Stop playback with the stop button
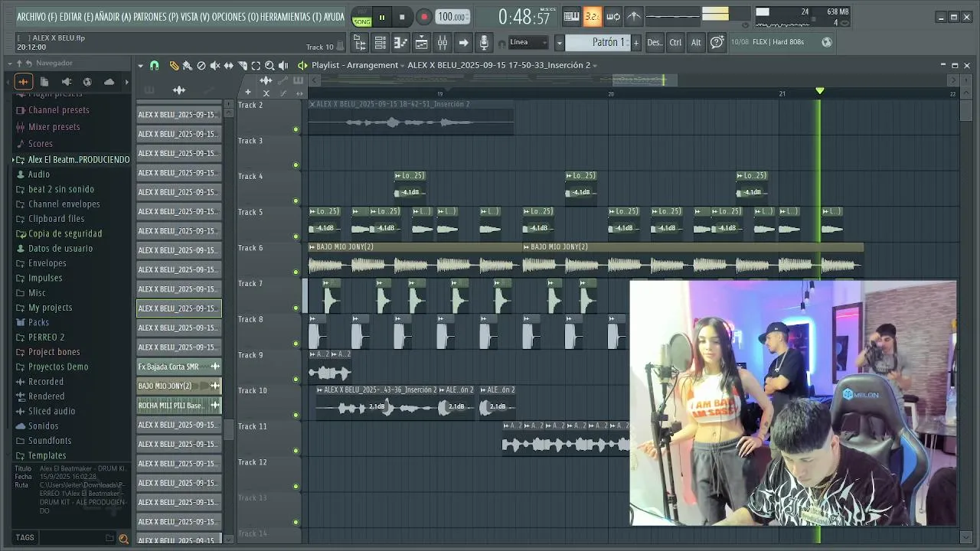The height and width of the screenshot is (551, 980). click(x=402, y=17)
